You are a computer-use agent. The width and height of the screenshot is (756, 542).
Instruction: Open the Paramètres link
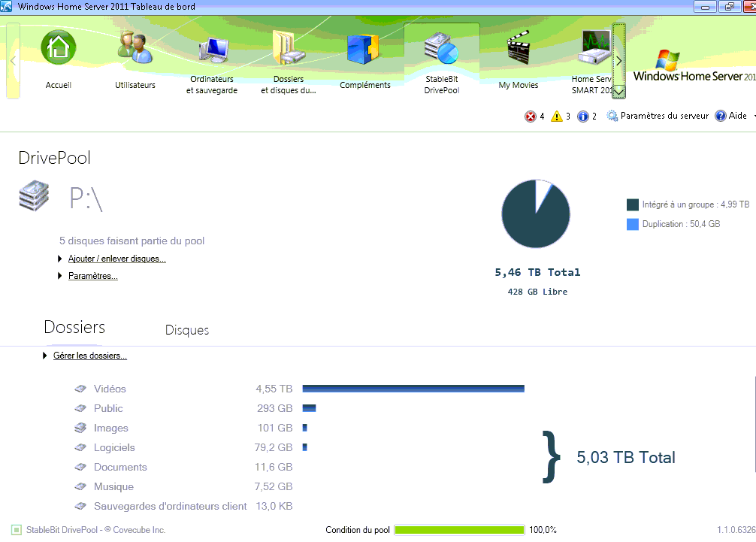pyautogui.click(x=93, y=276)
